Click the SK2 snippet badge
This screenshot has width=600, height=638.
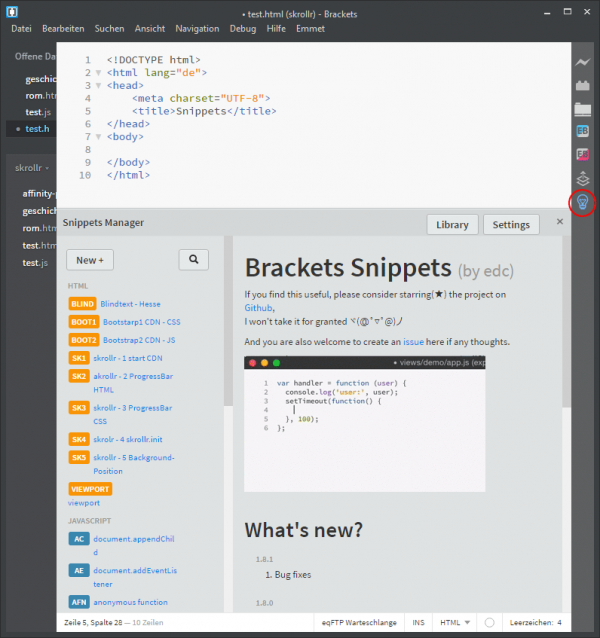tap(79, 376)
